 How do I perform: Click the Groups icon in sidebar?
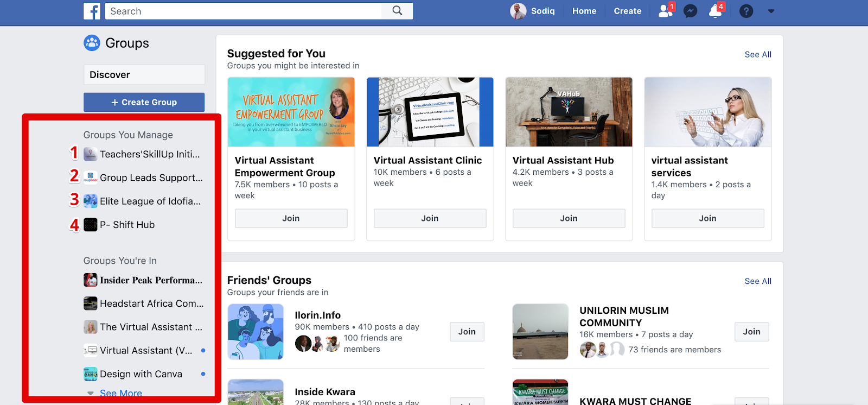[92, 43]
